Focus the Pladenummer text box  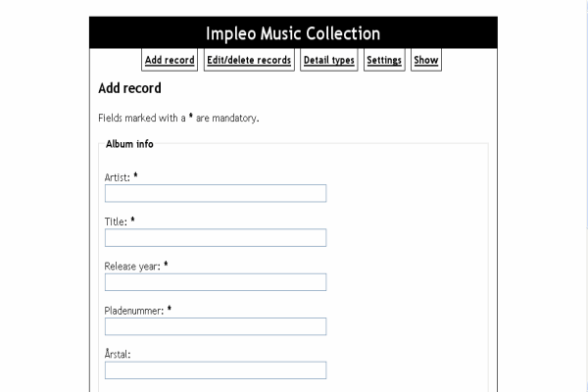[x=216, y=326]
